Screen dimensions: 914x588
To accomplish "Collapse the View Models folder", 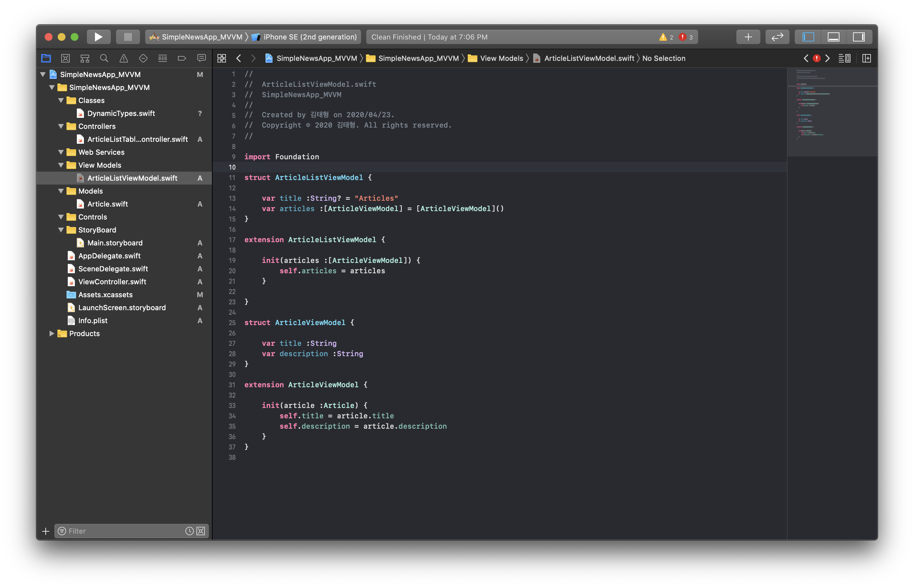I will coord(61,165).
